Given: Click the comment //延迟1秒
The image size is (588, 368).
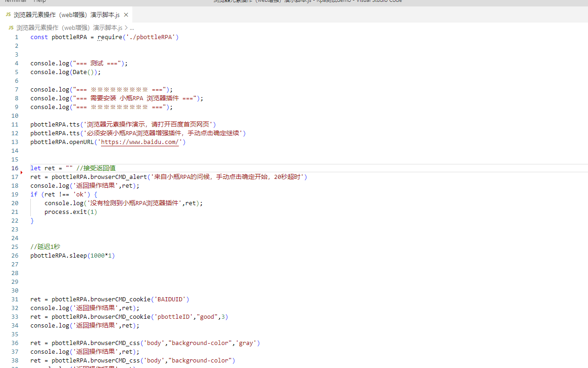Looking at the screenshot, I should [x=45, y=247].
